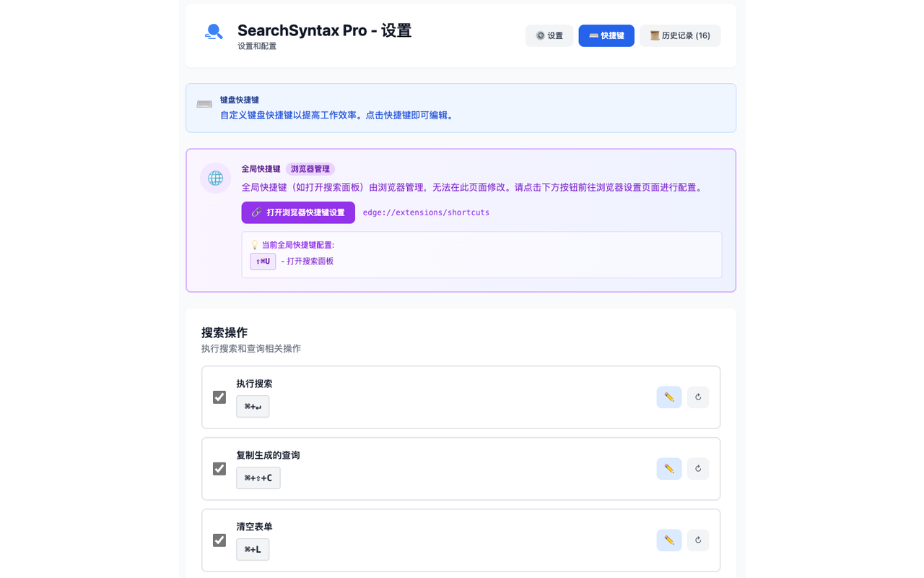Reset the 执行搜索 shortcut to default
This screenshot has height=578, width=924.
click(698, 397)
